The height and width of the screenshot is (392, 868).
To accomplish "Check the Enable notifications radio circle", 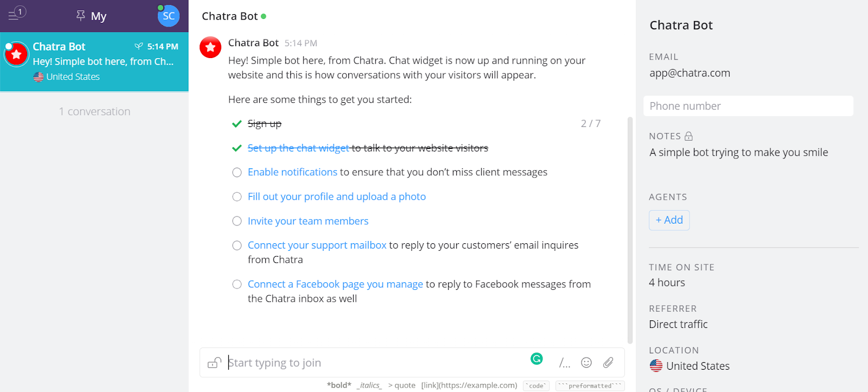I will [x=237, y=173].
